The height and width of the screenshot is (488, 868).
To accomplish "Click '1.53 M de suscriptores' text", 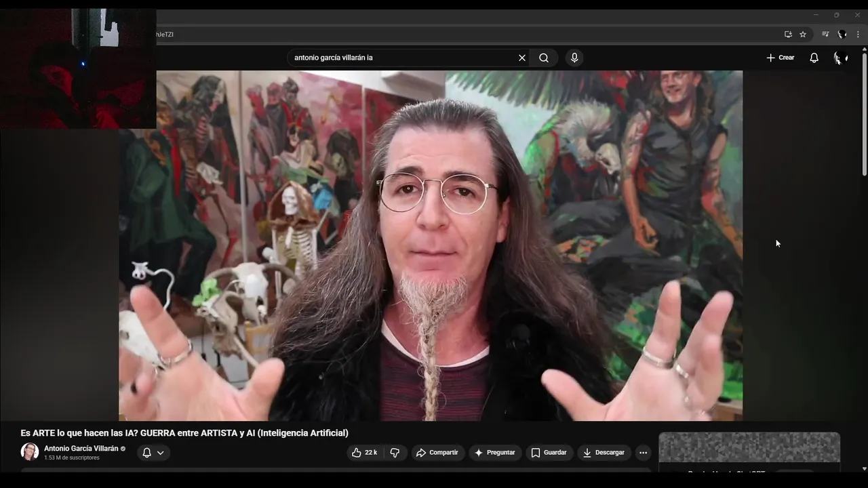I will click(72, 458).
